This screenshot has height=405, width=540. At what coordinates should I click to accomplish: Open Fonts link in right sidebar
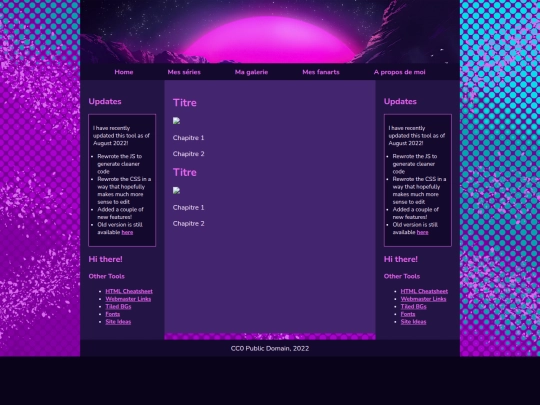(x=408, y=314)
